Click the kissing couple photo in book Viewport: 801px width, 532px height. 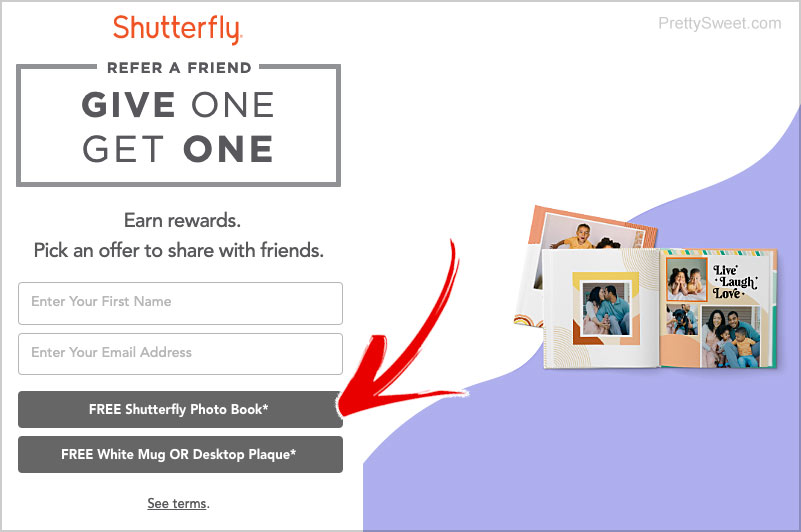[x=606, y=309]
